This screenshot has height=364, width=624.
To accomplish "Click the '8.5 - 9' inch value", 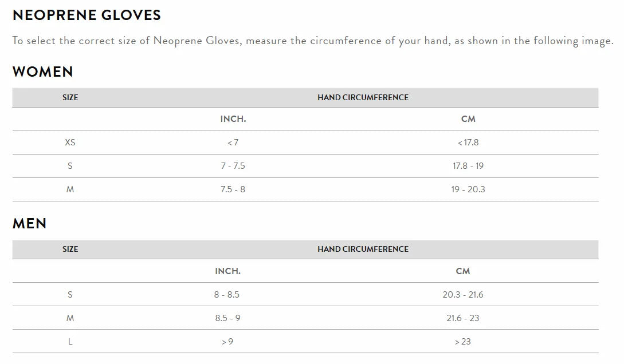I will [227, 318].
